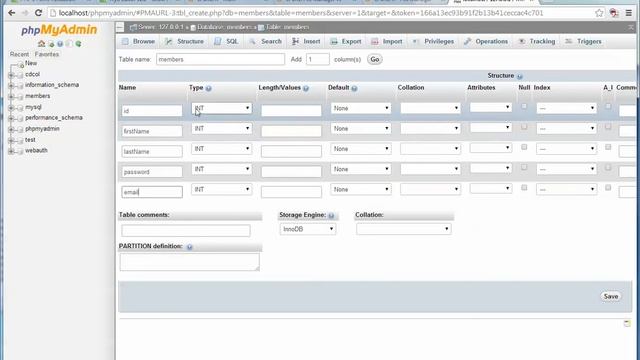Enable A_I checkbox for id row
640x360 pixels.
click(608, 107)
